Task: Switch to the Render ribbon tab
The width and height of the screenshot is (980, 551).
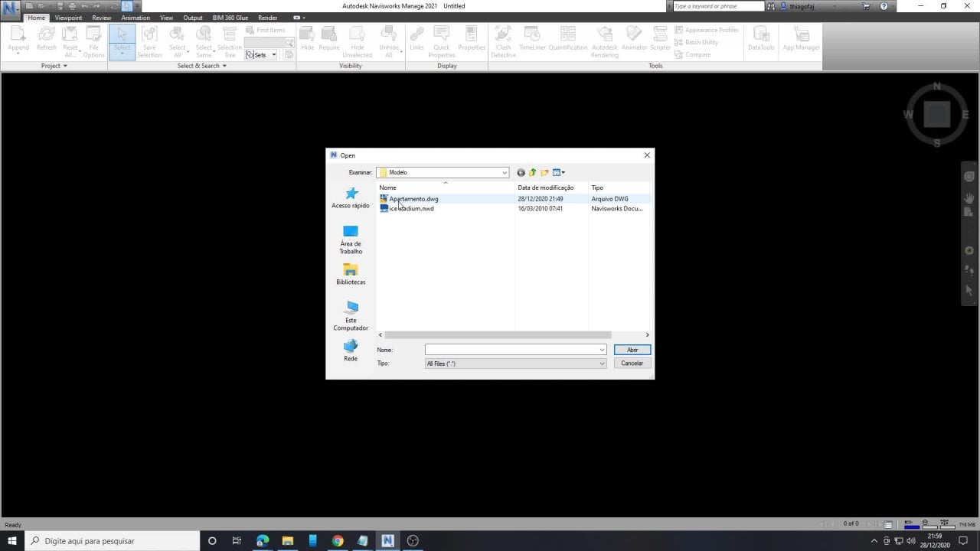Action: tap(268, 18)
